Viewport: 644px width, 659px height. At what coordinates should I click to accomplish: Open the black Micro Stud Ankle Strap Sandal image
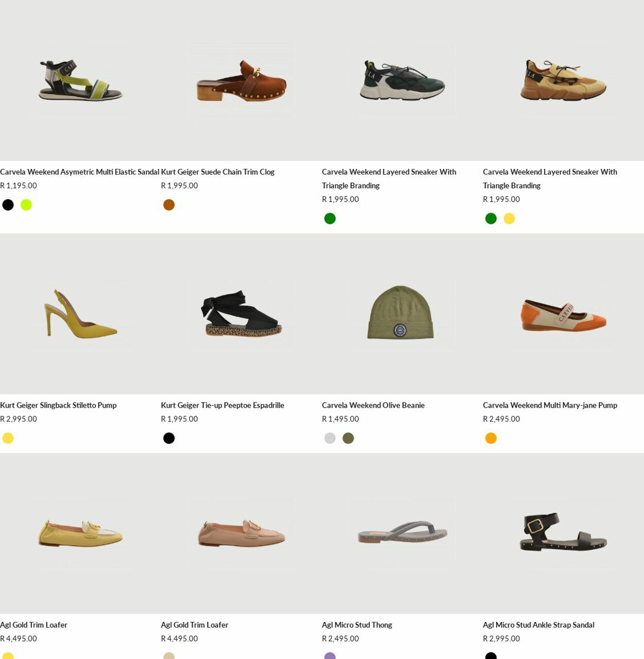coord(563,533)
